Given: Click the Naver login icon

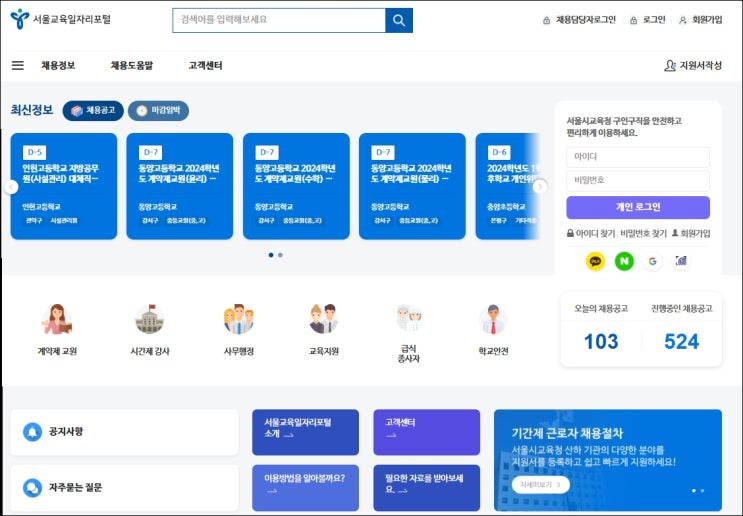Looking at the screenshot, I should pos(624,261).
